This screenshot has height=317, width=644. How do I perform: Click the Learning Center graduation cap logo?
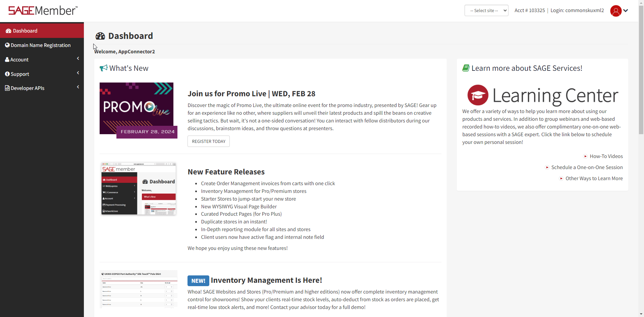coord(478,95)
